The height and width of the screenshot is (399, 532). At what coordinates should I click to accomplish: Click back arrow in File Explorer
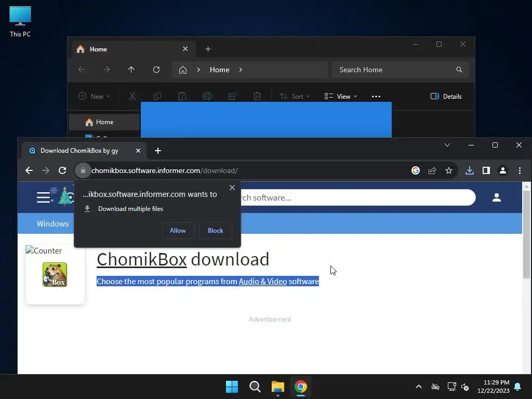82,70
